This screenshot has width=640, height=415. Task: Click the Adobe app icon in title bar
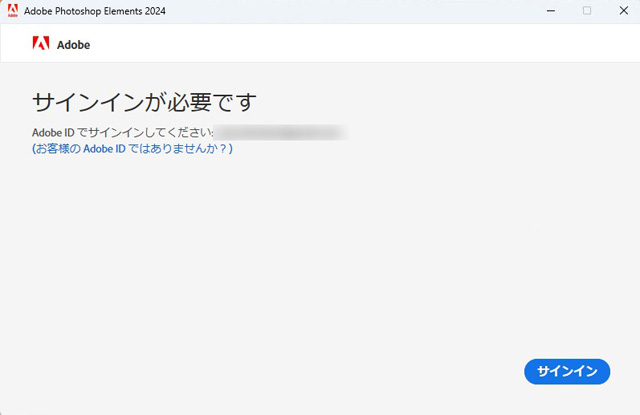(x=13, y=11)
